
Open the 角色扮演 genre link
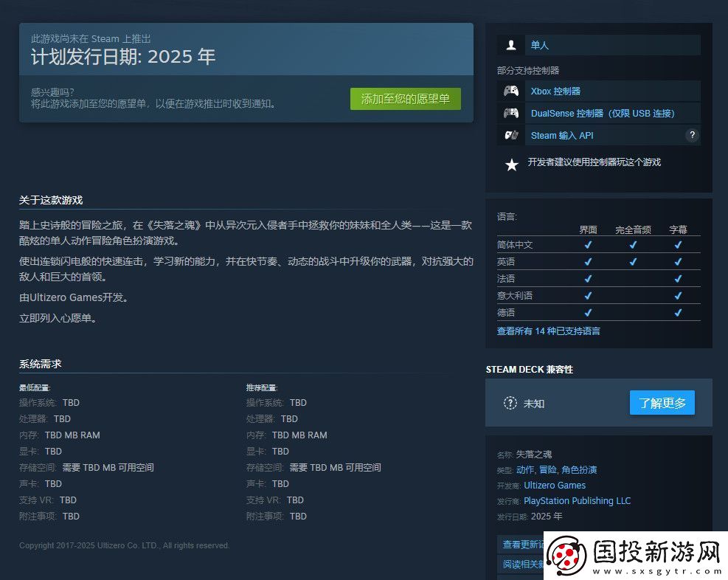pos(579,469)
